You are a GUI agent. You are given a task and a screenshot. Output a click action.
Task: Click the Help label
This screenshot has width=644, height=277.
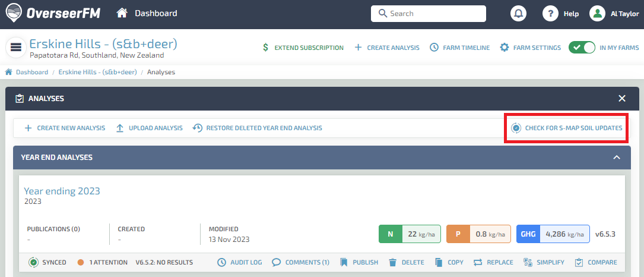(x=572, y=14)
